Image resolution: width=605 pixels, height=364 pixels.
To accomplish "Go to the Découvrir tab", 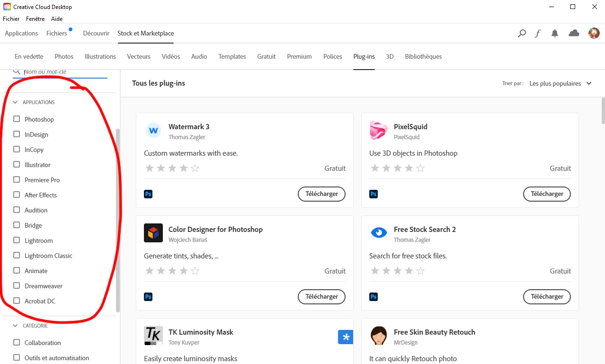I will point(96,33).
